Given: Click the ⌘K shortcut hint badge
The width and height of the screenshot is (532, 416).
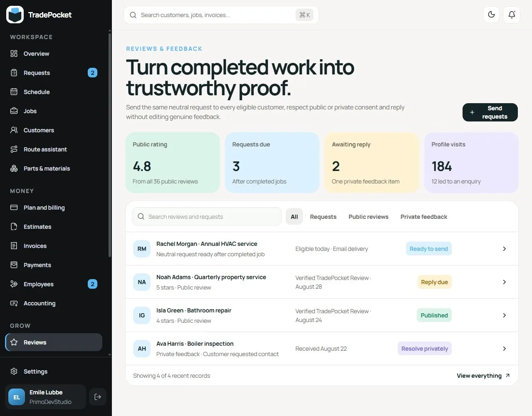Looking at the screenshot, I should (304, 15).
